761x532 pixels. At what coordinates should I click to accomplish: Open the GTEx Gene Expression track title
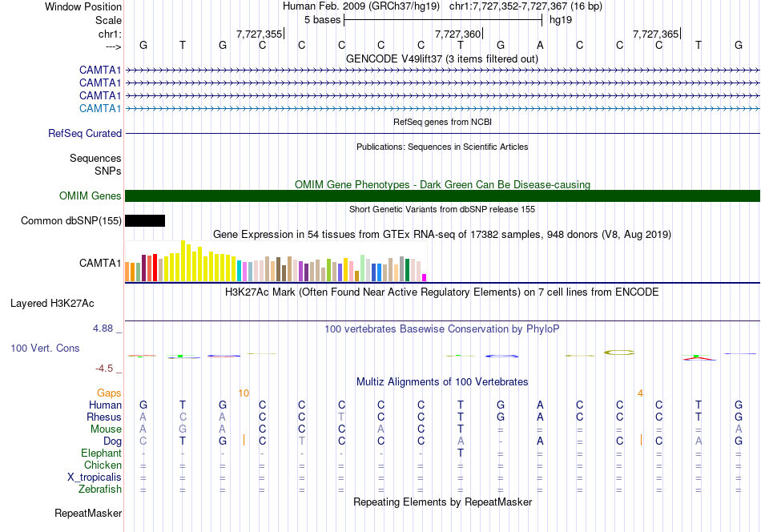(442, 235)
